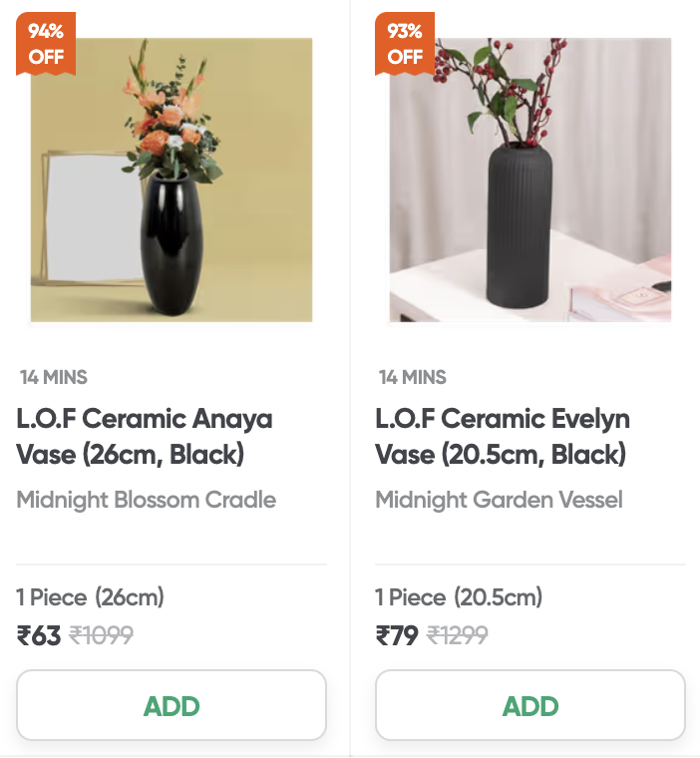700x758 pixels.
Task: Select Midnight Garden Vessel subtitle
Action: (x=499, y=500)
